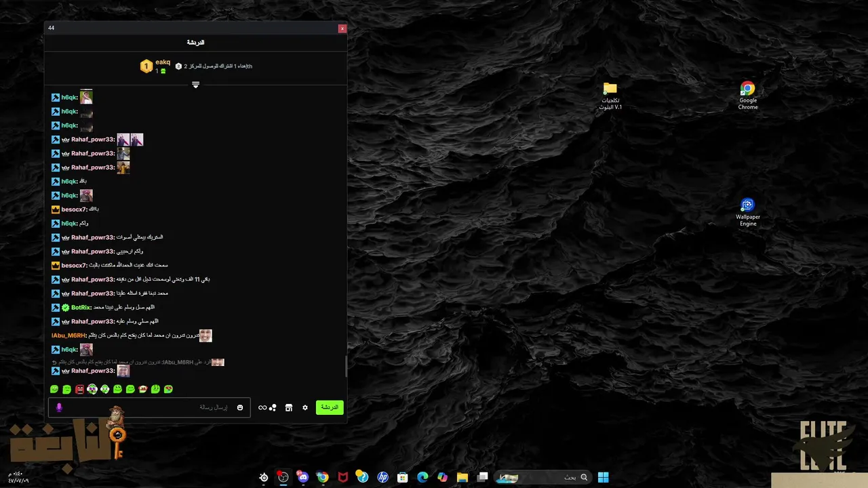
Task: Open chat settings gear icon
Action: pyautogui.click(x=305, y=407)
